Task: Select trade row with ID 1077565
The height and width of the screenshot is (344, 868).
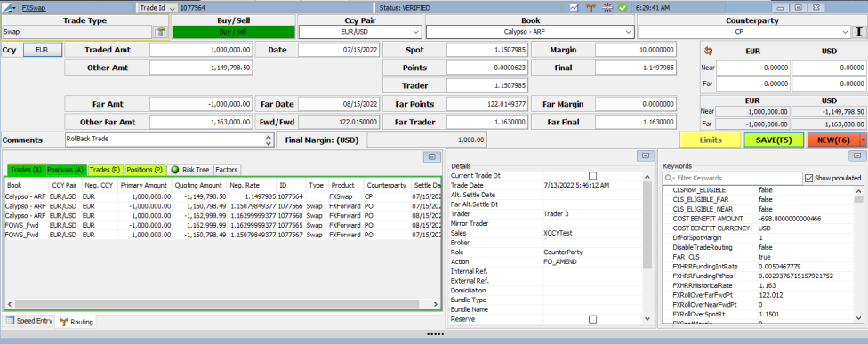Action: [222, 225]
